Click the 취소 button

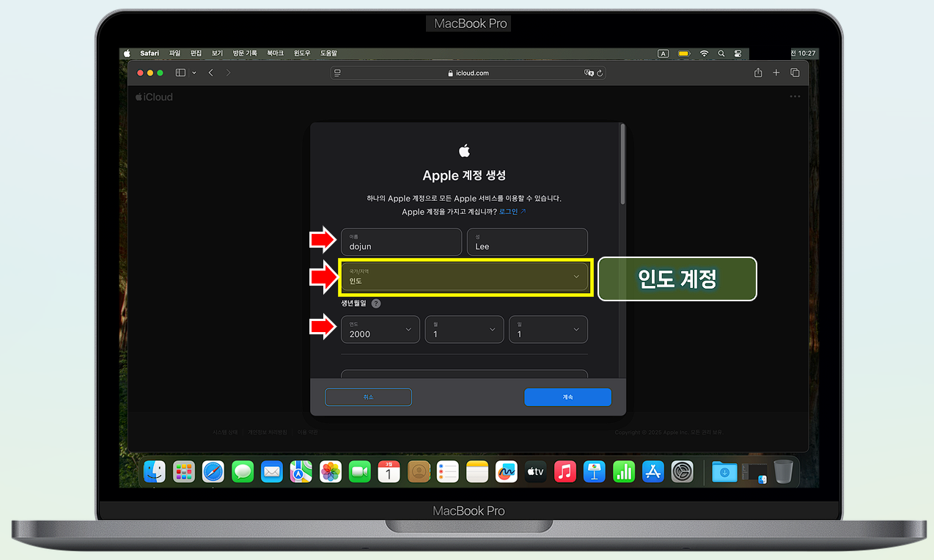pyautogui.click(x=368, y=397)
